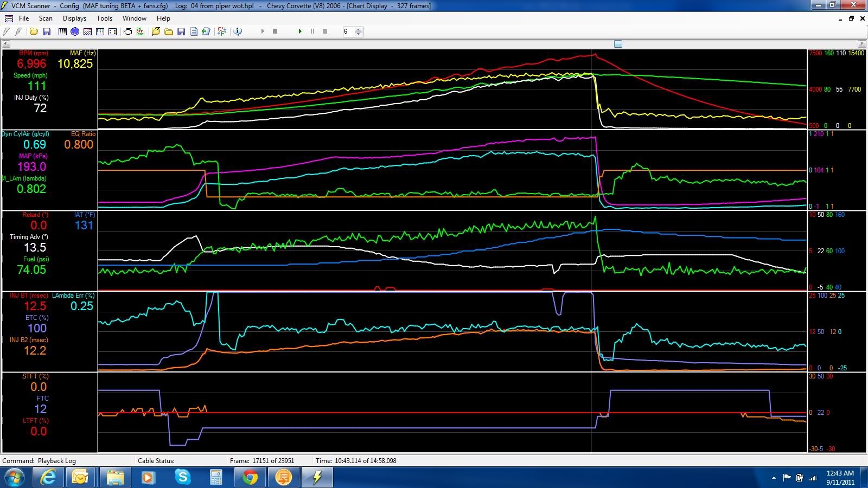The image size is (868, 488).
Task: Click the ON/OFF 100% controls icon
Action: [x=141, y=31]
